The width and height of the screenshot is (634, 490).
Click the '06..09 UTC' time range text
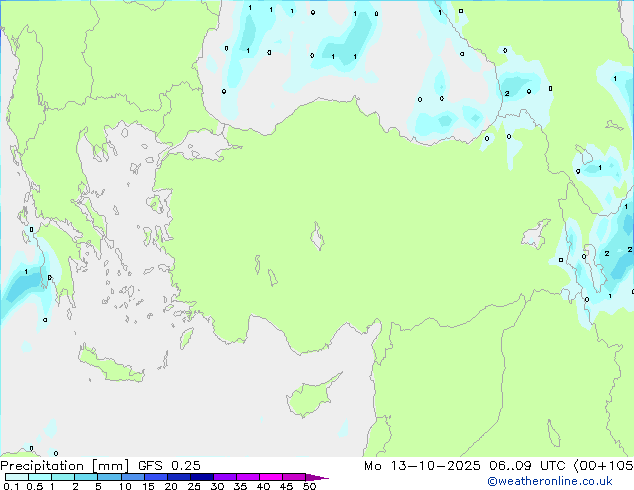tap(527, 466)
